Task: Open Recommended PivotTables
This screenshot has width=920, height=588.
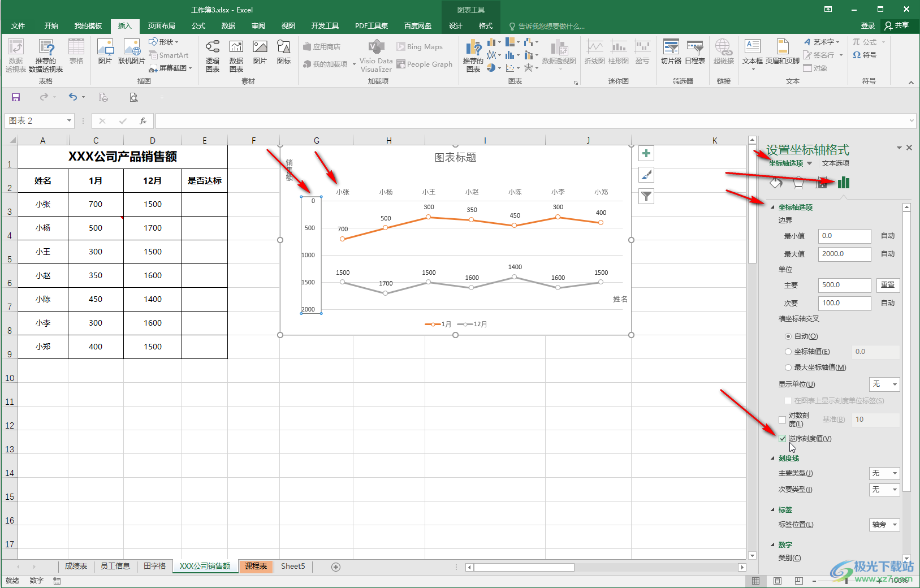Action: tap(45, 55)
